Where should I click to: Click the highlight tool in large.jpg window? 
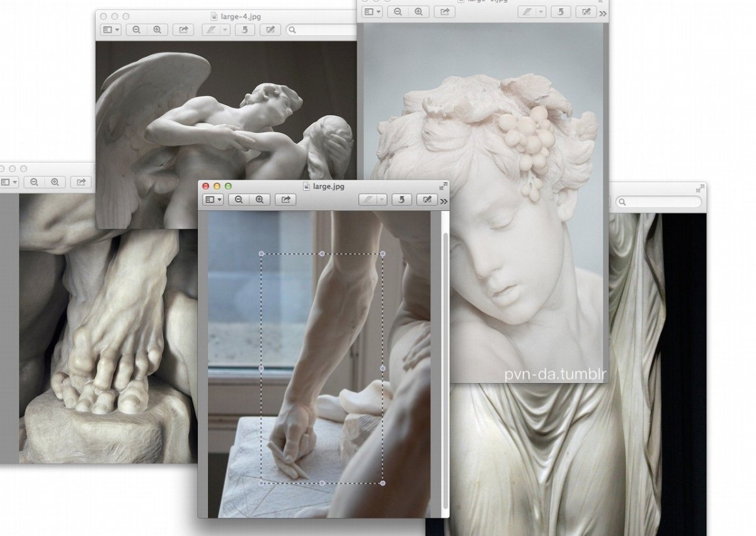[367, 200]
